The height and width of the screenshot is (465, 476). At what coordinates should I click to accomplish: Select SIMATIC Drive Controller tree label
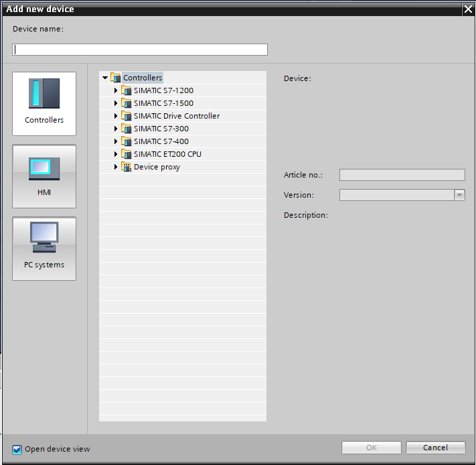177,116
